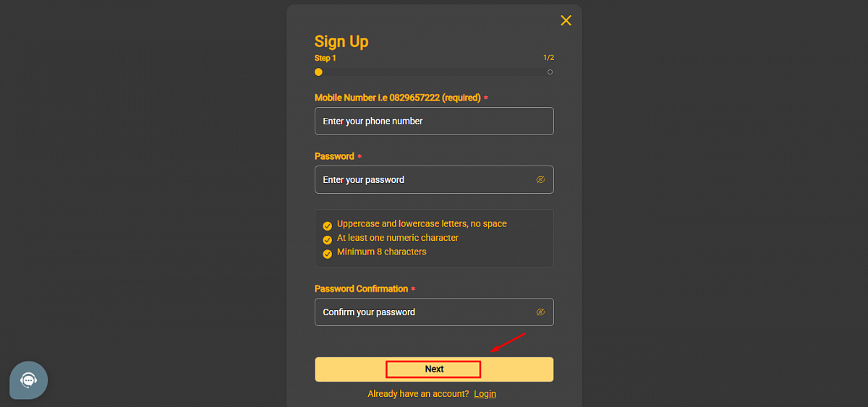Screen dimensions: 868x407
Task: Open the live chat support widget
Action: click(x=28, y=380)
